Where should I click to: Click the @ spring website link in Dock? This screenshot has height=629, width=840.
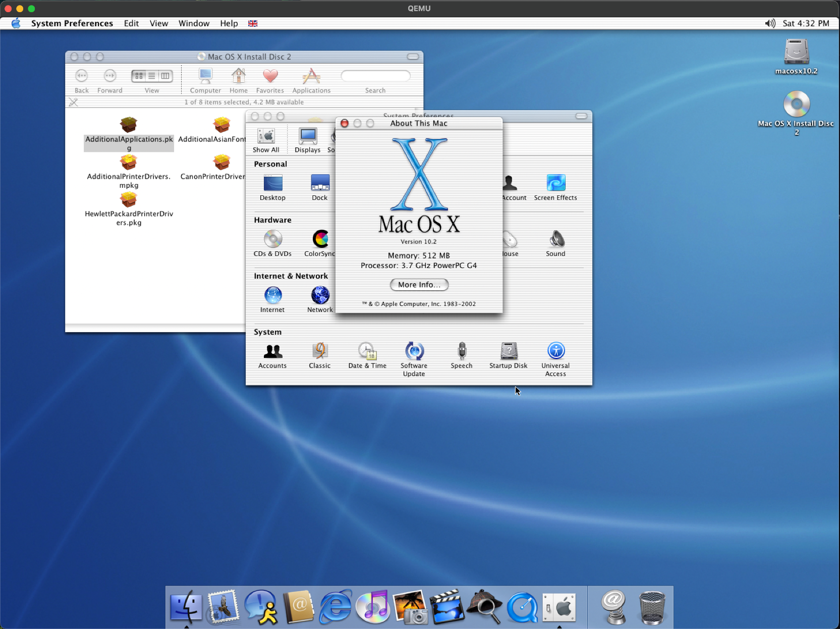click(x=614, y=608)
